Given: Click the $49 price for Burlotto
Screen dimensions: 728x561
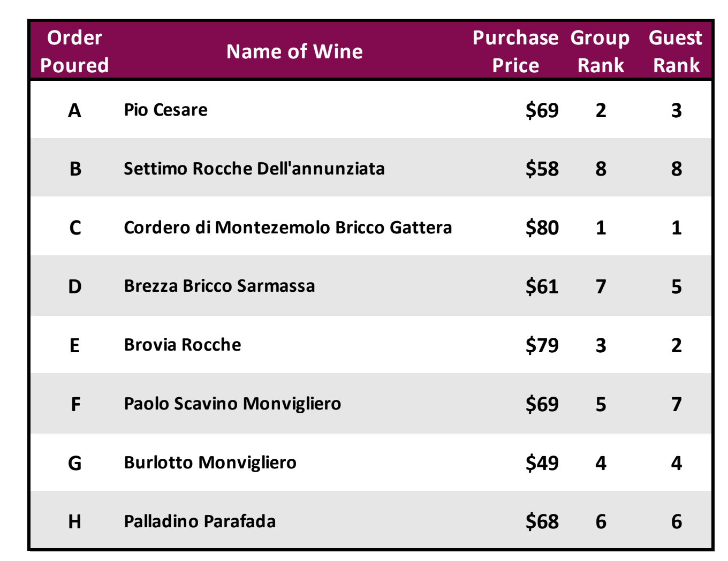Looking at the screenshot, I should [x=542, y=463].
